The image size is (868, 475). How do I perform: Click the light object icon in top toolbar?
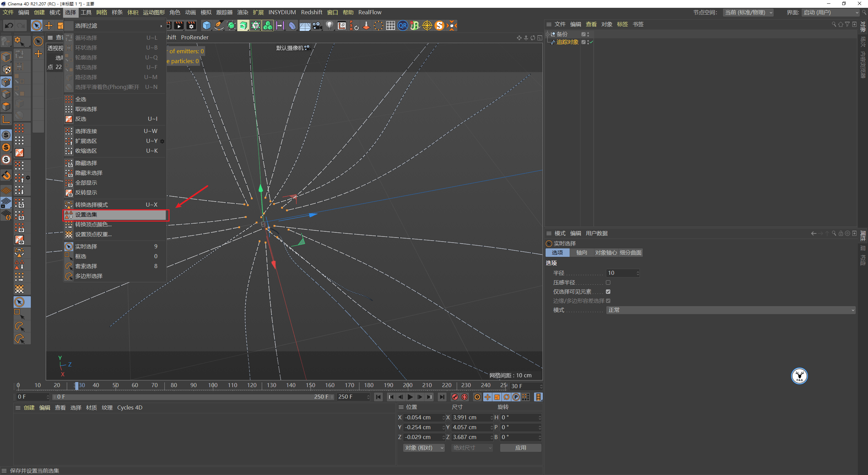[329, 25]
